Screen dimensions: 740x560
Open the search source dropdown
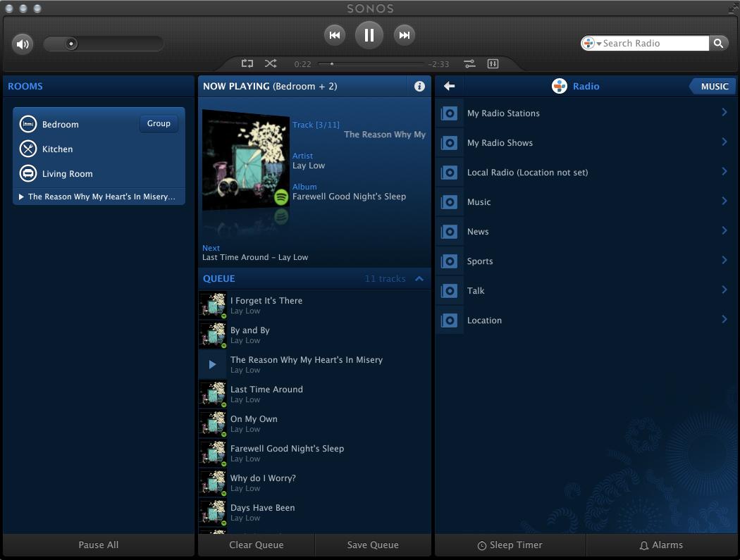coord(591,44)
